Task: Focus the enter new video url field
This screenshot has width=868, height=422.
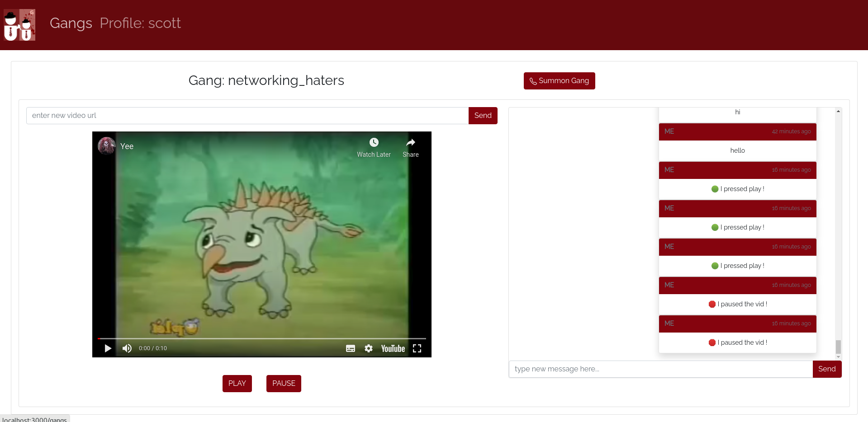Action: pyautogui.click(x=247, y=116)
